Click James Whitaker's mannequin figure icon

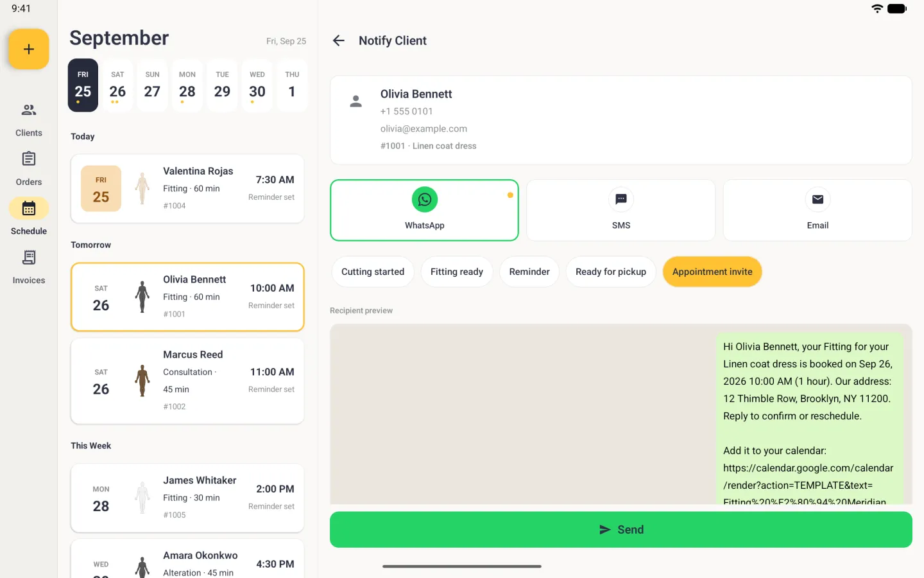coord(142,498)
